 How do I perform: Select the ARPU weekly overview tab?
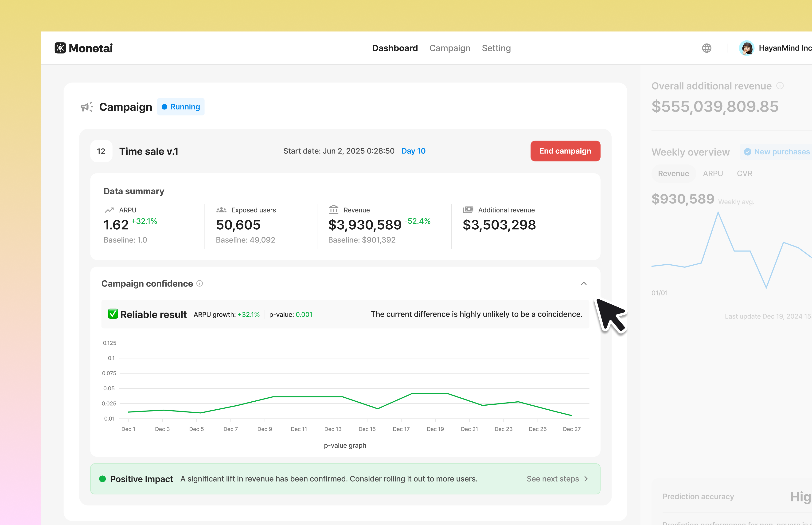click(713, 173)
